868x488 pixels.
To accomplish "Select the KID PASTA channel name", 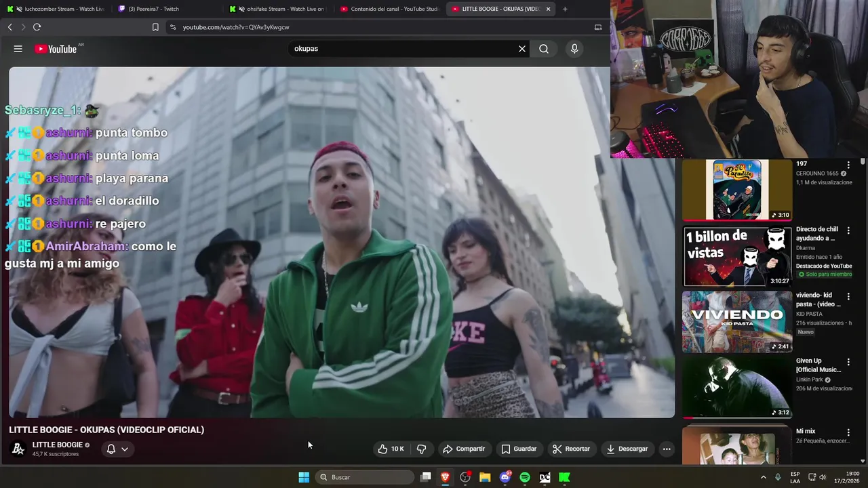I will (x=812, y=314).
